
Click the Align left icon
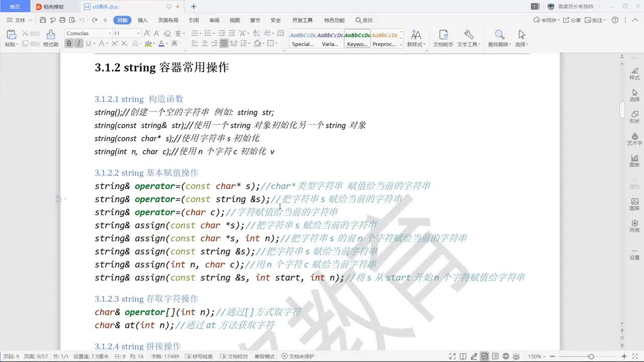point(195,44)
